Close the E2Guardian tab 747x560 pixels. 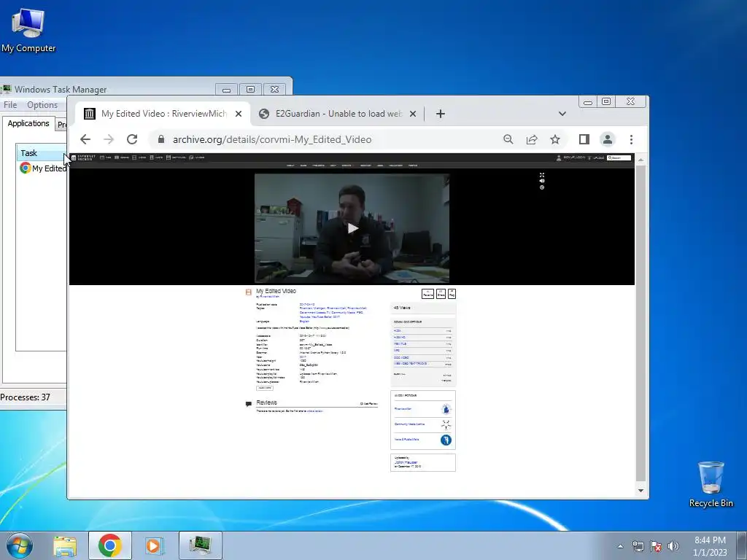click(x=413, y=114)
